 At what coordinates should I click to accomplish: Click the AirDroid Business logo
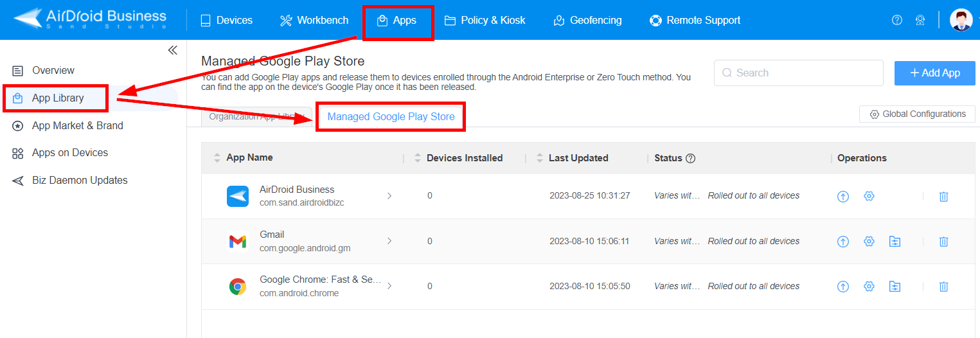coord(90,19)
